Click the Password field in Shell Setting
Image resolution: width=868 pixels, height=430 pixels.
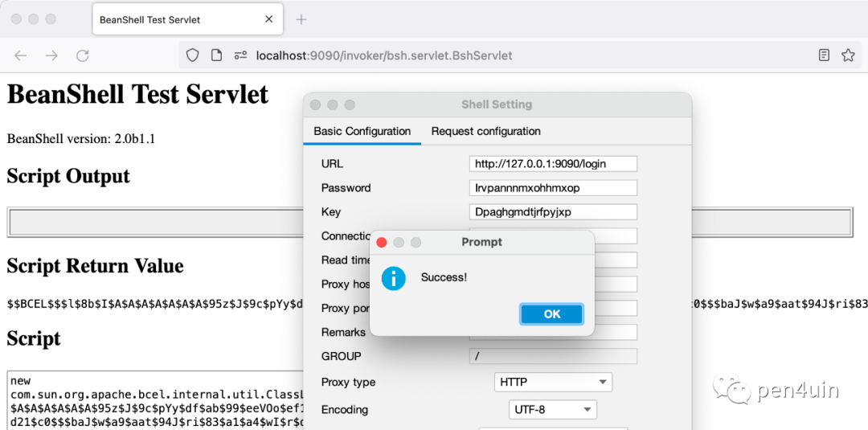[x=553, y=187]
